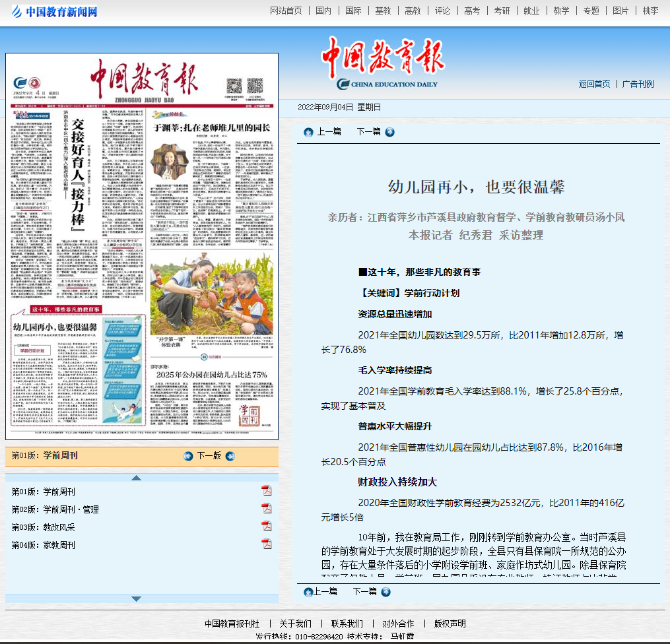Viewport: 670px width, 644px height.
Task: Click the 返回首页 link
Action: coord(594,84)
